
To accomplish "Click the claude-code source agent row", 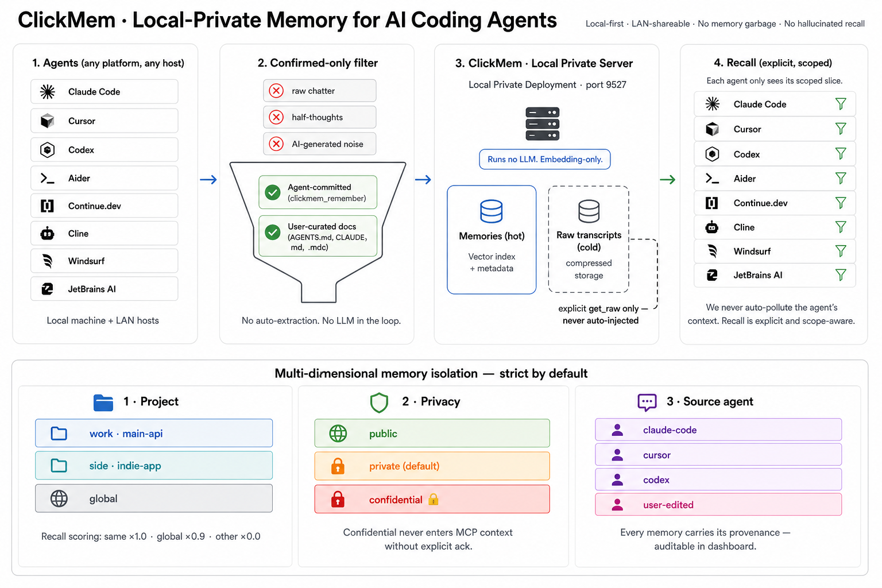I will coord(718,430).
